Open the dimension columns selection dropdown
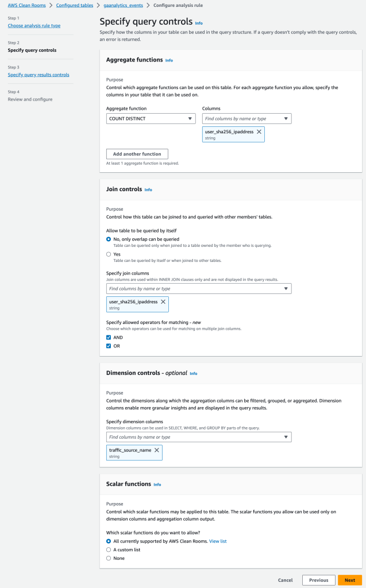This screenshot has width=366, height=588. pos(198,436)
